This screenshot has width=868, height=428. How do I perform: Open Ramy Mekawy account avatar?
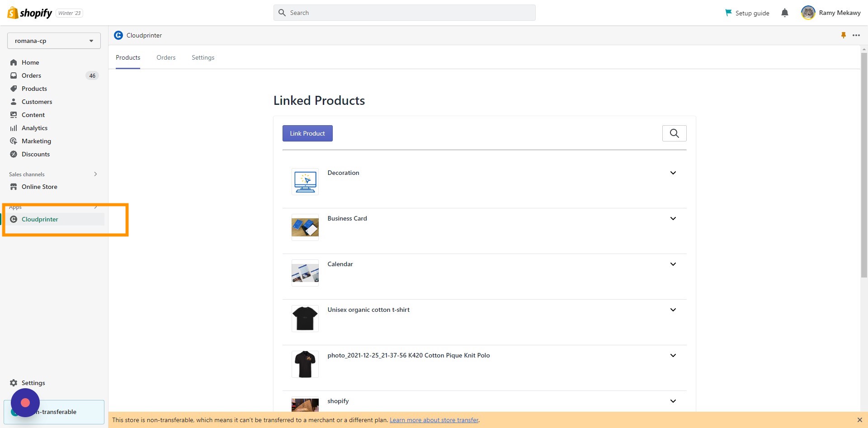pos(808,13)
